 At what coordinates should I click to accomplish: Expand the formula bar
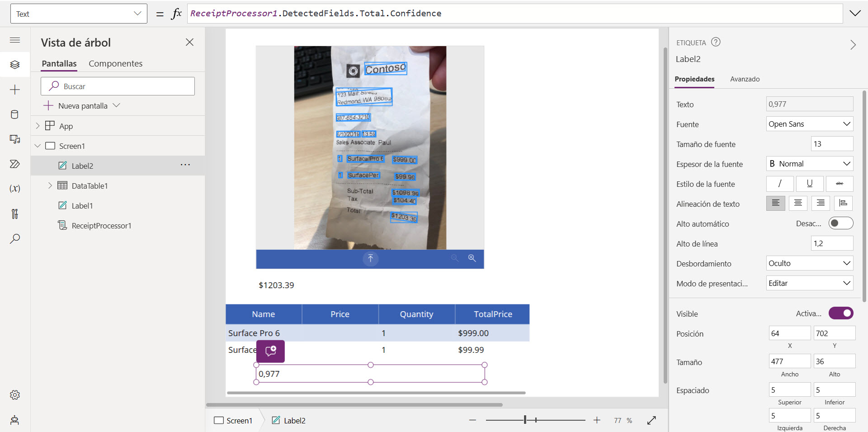[x=855, y=13]
